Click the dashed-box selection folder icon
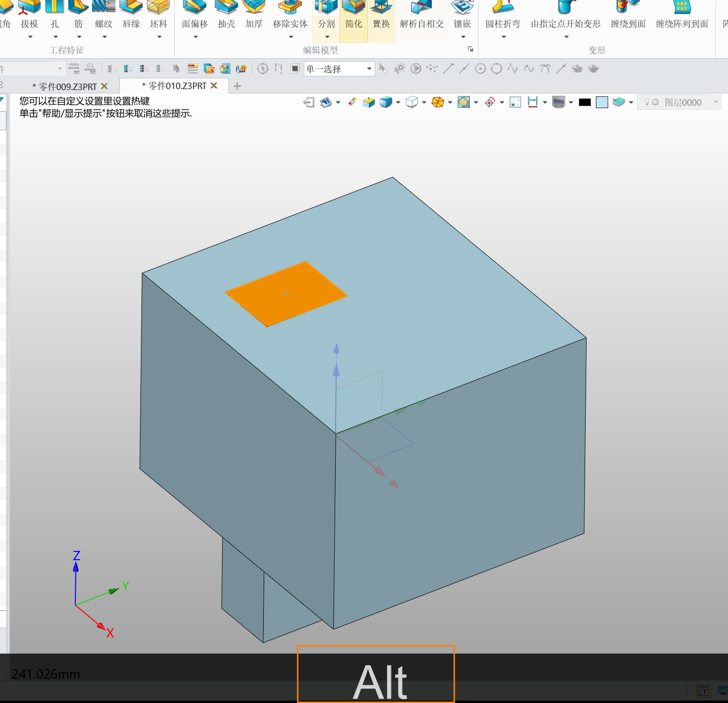The height and width of the screenshot is (703, 728). pos(209,68)
